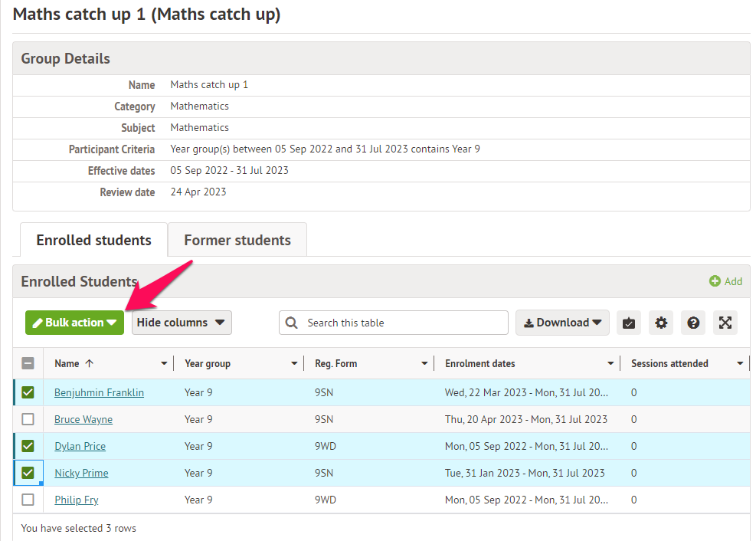Viewport: 756px width, 541px height.
Task: Expand table to fullscreen view
Action: click(x=725, y=323)
